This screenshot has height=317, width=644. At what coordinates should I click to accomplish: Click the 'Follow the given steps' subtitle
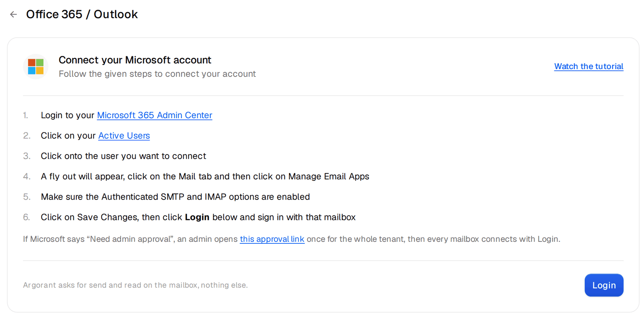pos(157,74)
